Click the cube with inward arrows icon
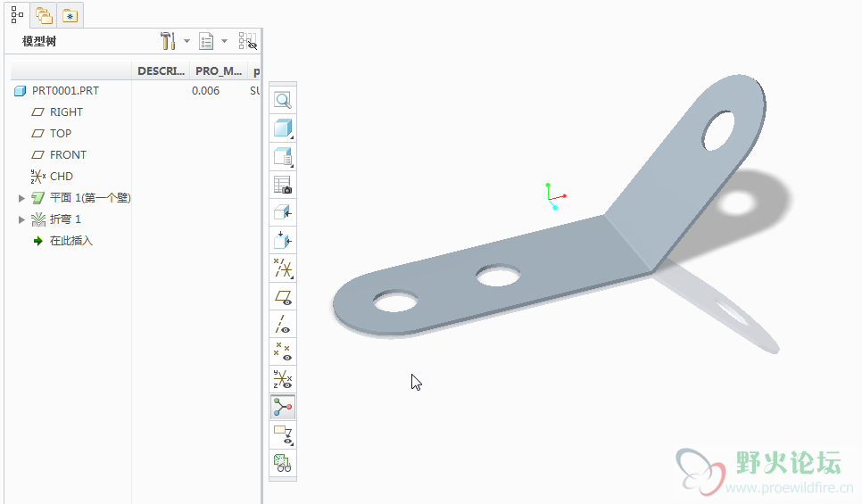Viewport: 862px width, 504px height. pyautogui.click(x=283, y=240)
